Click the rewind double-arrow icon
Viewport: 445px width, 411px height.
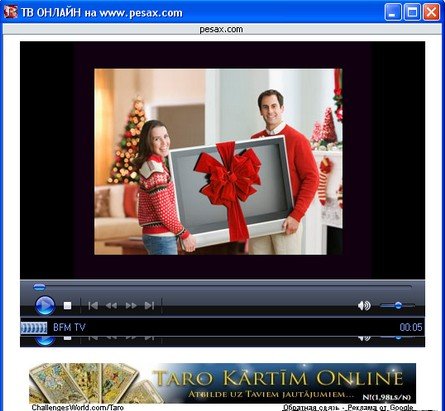coord(111,305)
